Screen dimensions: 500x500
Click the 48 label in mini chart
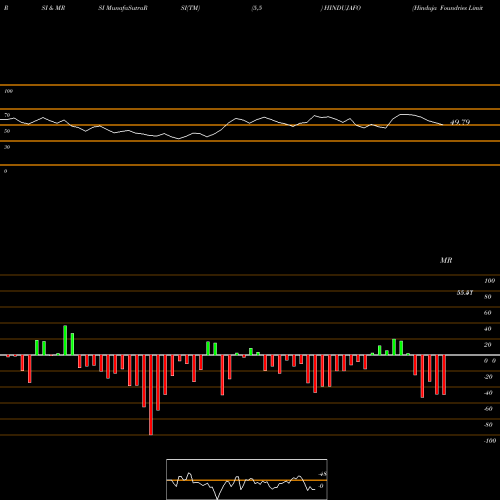pyautogui.click(x=323, y=474)
